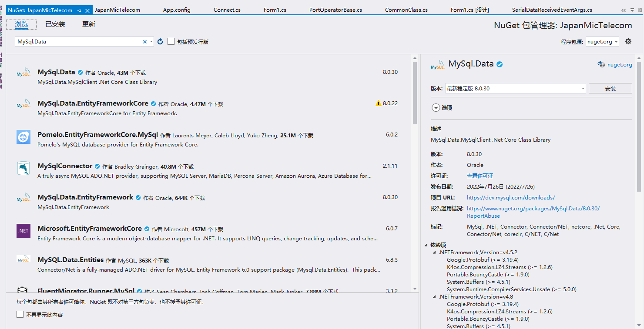Viewport: 644px width, 329px height.
Task: Click System.Runtime.CompilerServices.Unsafe dependency row
Action: pos(511,289)
